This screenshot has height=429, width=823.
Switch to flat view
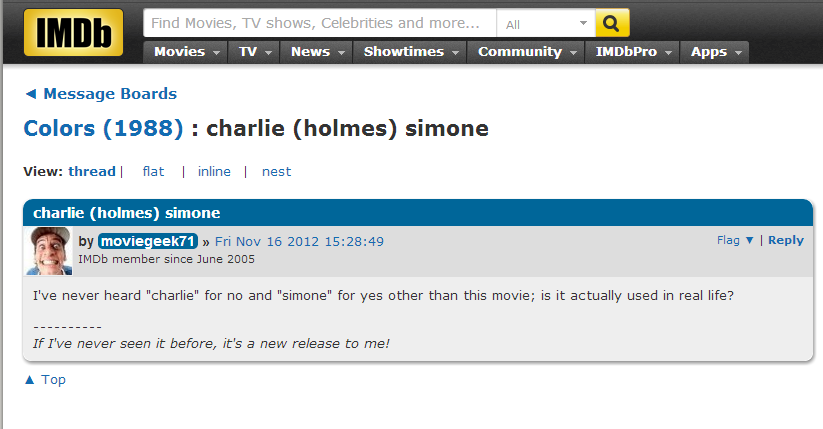point(153,171)
